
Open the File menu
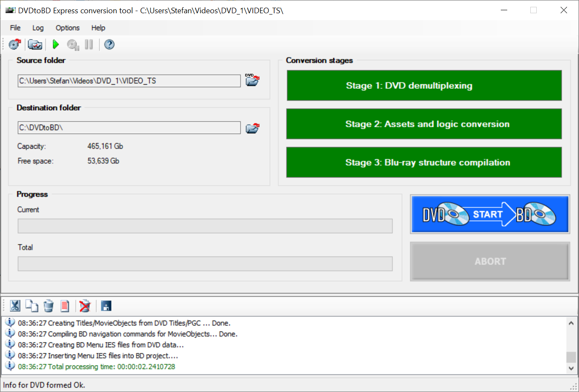pos(15,28)
